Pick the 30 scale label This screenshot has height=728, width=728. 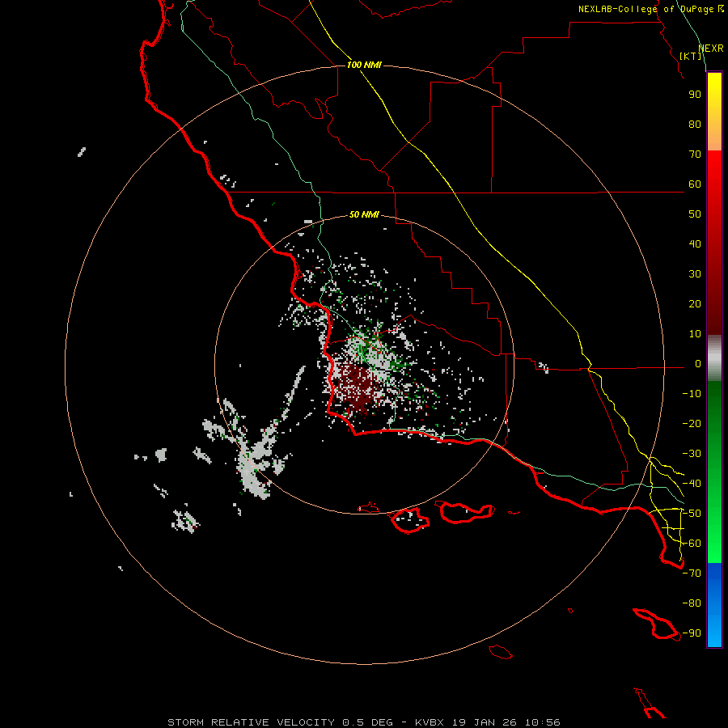[x=695, y=274]
